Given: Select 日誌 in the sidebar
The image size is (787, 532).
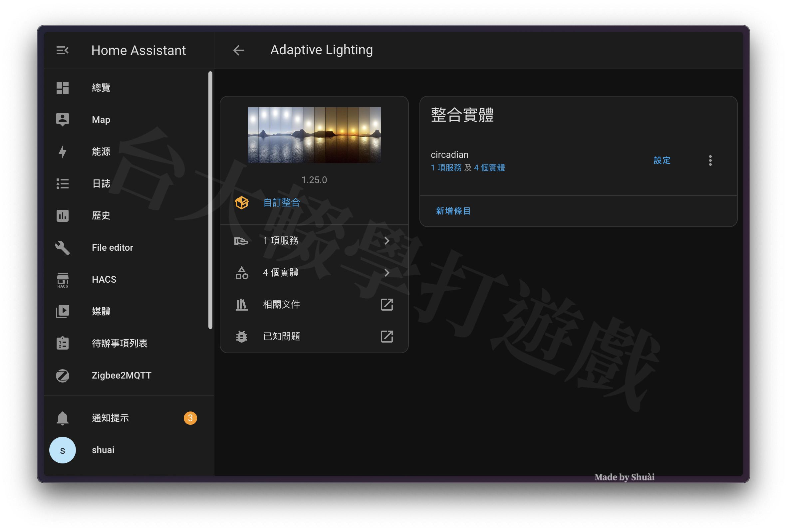Looking at the screenshot, I should (129, 183).
